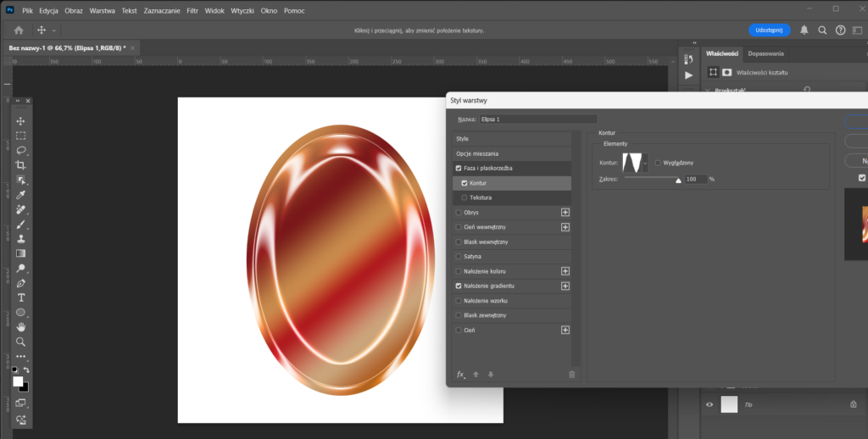Add another Nałożenie koloru with plus
Image resolution: width=868 pixels, height=439 pixels.
coord(565,271)
